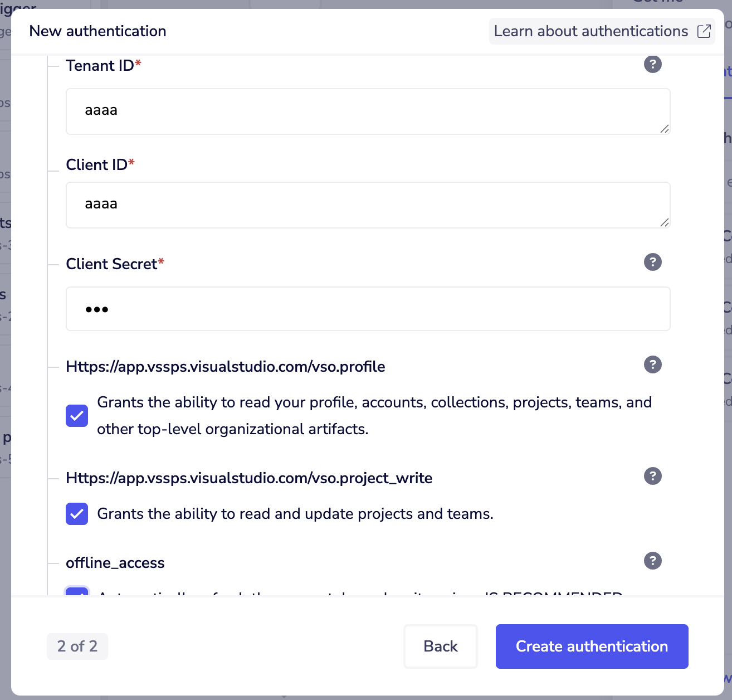Click inside the Client ID input field
This screenshot has height=700, width=732.
pos(368,205)
